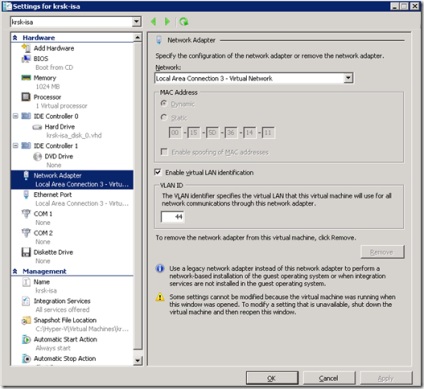
Task: Select the "1024 MB" memory value
Action: (48, 87)
